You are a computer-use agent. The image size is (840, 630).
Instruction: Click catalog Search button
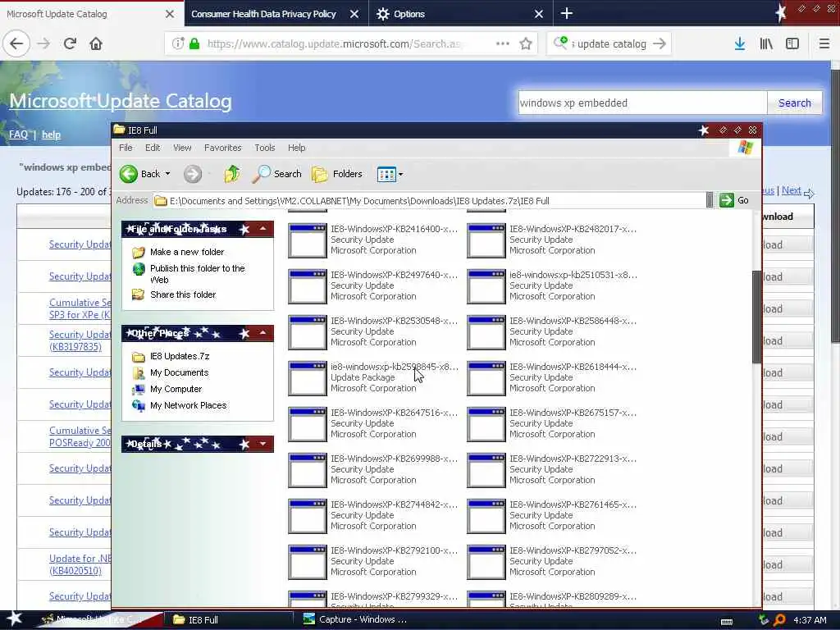click(x=794, y=103)
